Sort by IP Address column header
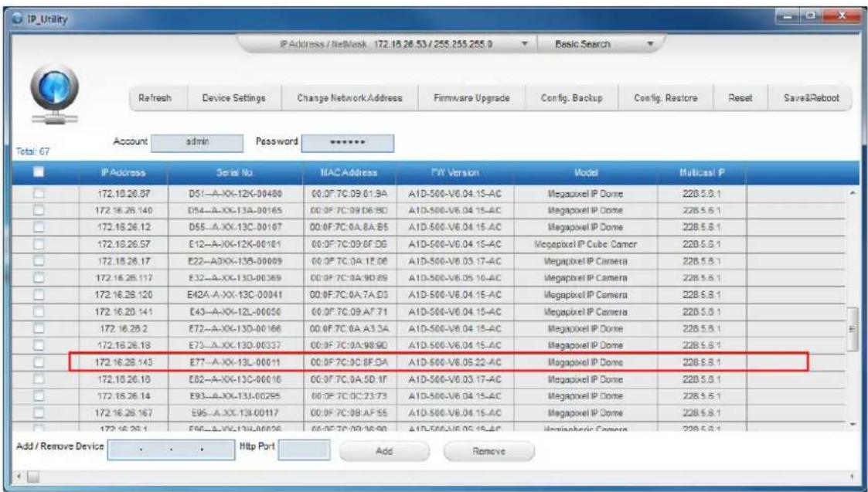Viewport: 868px width, 492px height. [123, 173]
